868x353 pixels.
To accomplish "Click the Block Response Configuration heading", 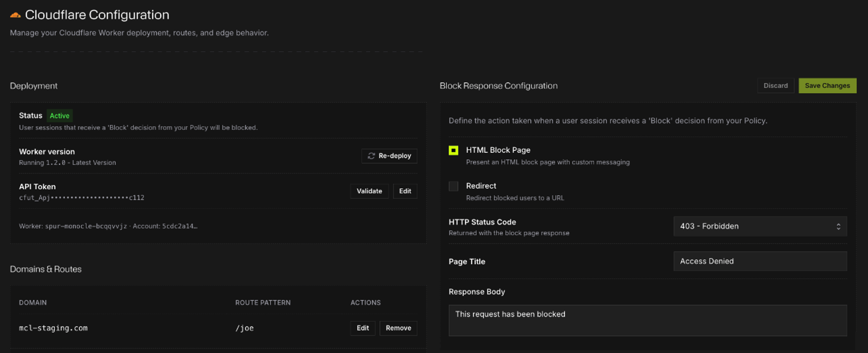I will click(499, 86).
